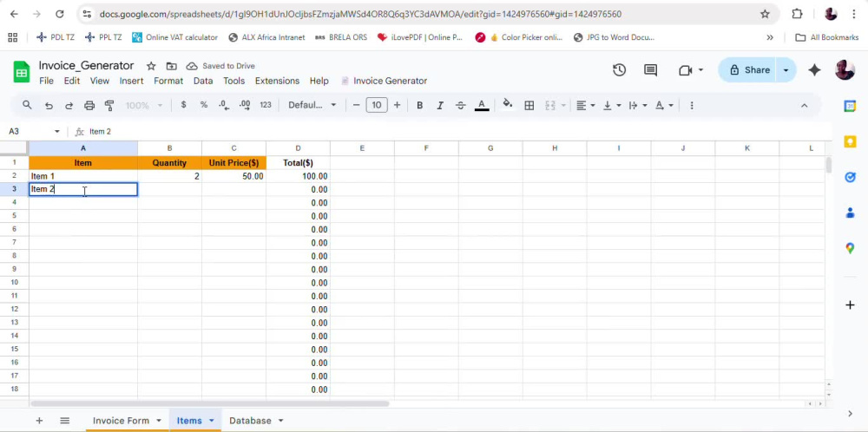Open Google Calendar side panel icon
Image resolution: width=868 pixels, height=432 pixels.
coord(850,106)
